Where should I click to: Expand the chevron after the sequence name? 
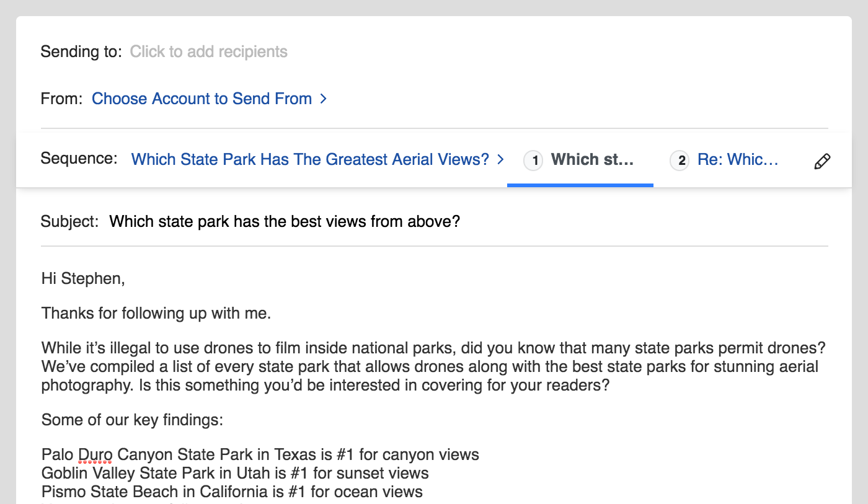pyautogui.click(x=501, y=159)
